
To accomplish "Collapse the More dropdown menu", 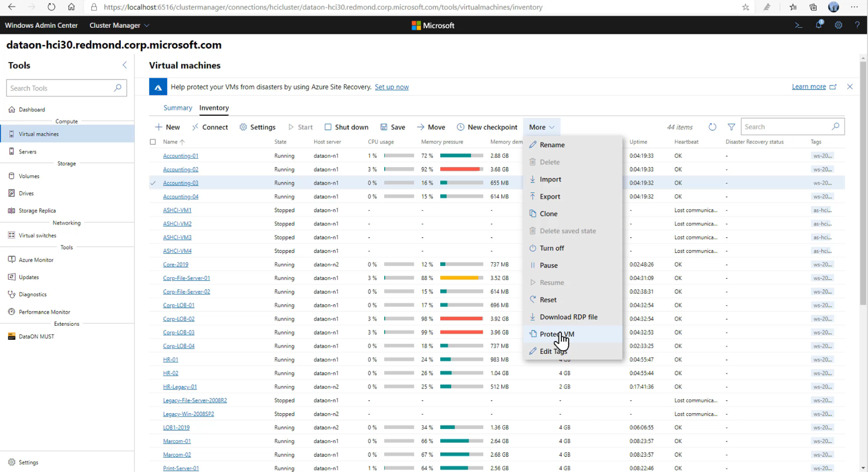I will pyautogui.click(x=541, y=127).
